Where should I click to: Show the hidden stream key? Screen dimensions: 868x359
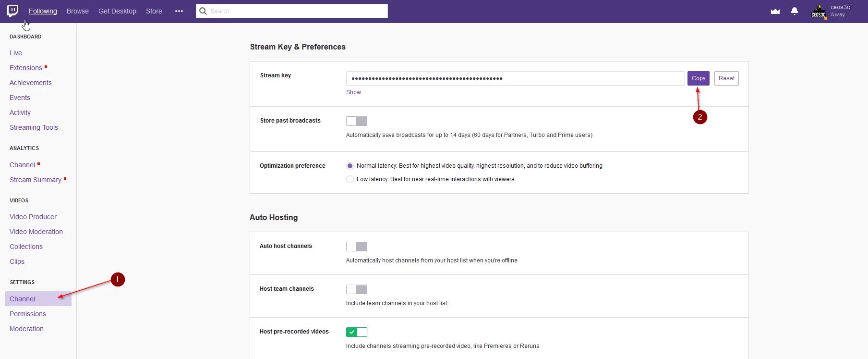(353, 92)
